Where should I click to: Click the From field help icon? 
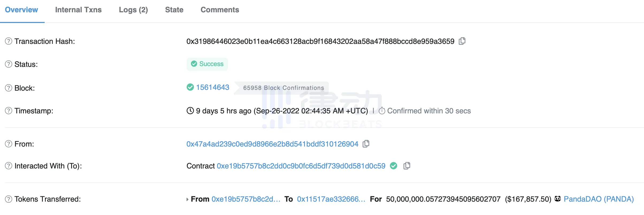(9, 144)
